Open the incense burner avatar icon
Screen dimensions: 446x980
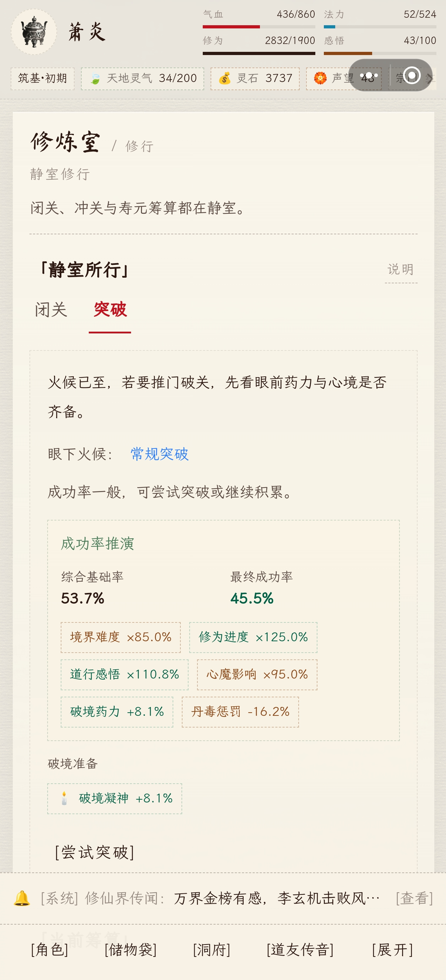tap(34, 32)
